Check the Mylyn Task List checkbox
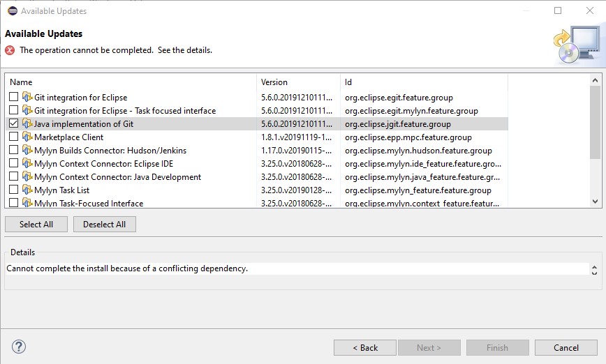This screenshot has height=364, width=606. click(13, 189)
